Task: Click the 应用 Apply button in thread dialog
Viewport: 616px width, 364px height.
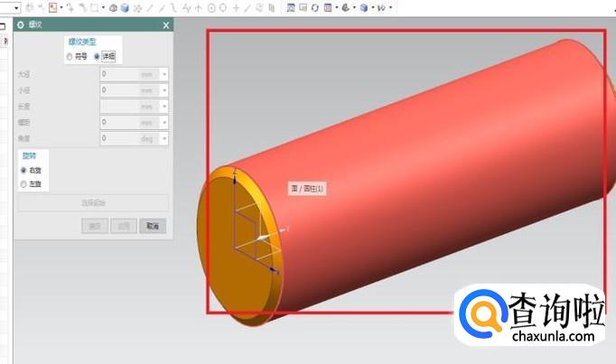Action: pyautogui.click(x=124, y=226)
